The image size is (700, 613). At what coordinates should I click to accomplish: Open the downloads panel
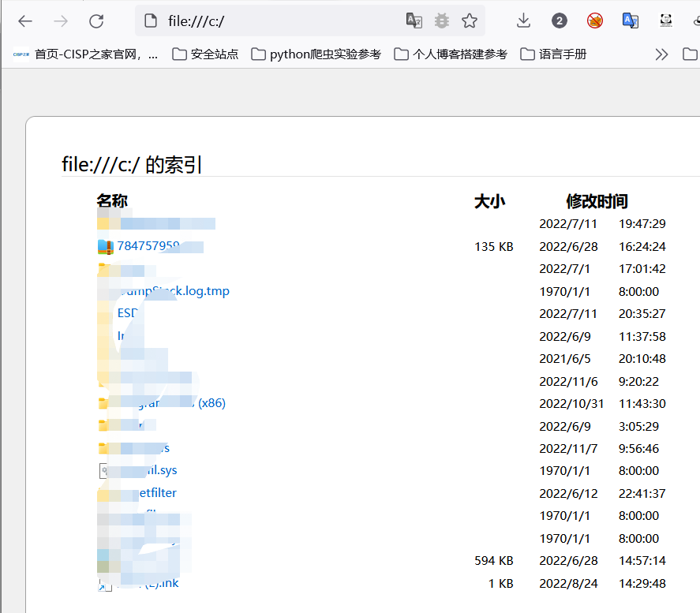tap(523, 21)
